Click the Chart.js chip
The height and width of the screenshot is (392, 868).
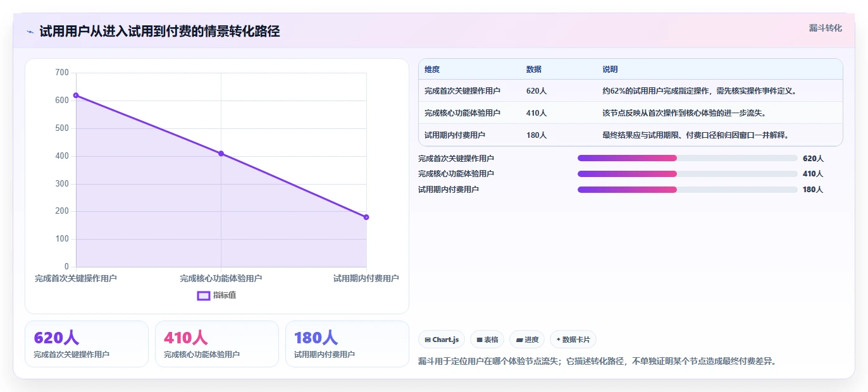tap(442, 340)
